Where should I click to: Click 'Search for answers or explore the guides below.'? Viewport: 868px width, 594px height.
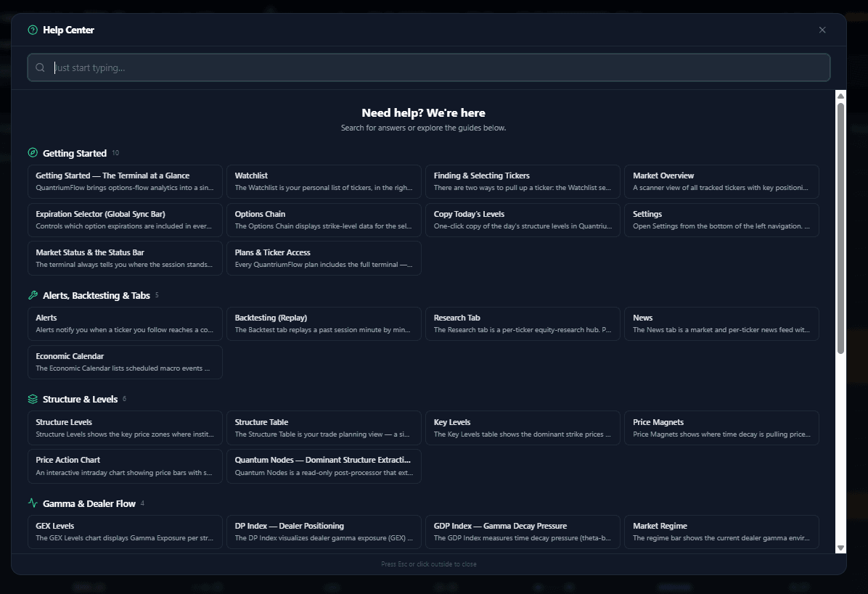click(x=424, y=128)
